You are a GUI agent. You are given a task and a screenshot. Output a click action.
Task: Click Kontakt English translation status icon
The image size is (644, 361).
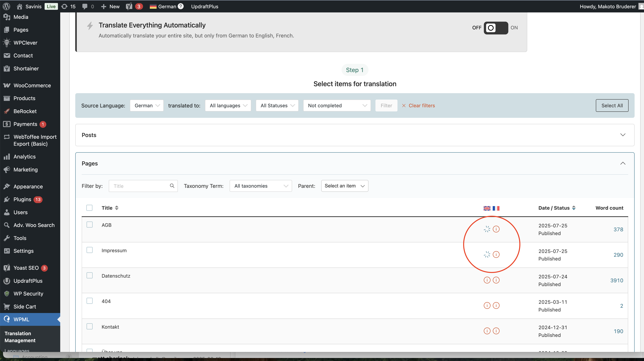[487, 331]
